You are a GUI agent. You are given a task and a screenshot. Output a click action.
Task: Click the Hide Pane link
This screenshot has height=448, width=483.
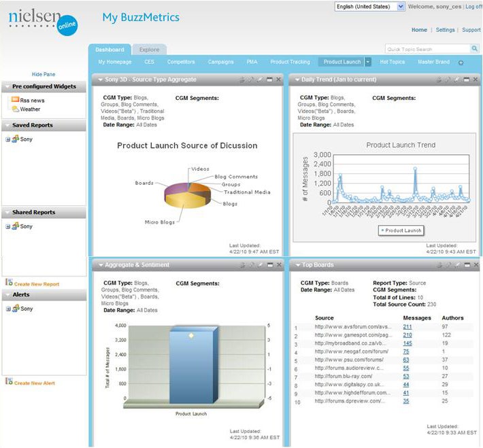44,74
